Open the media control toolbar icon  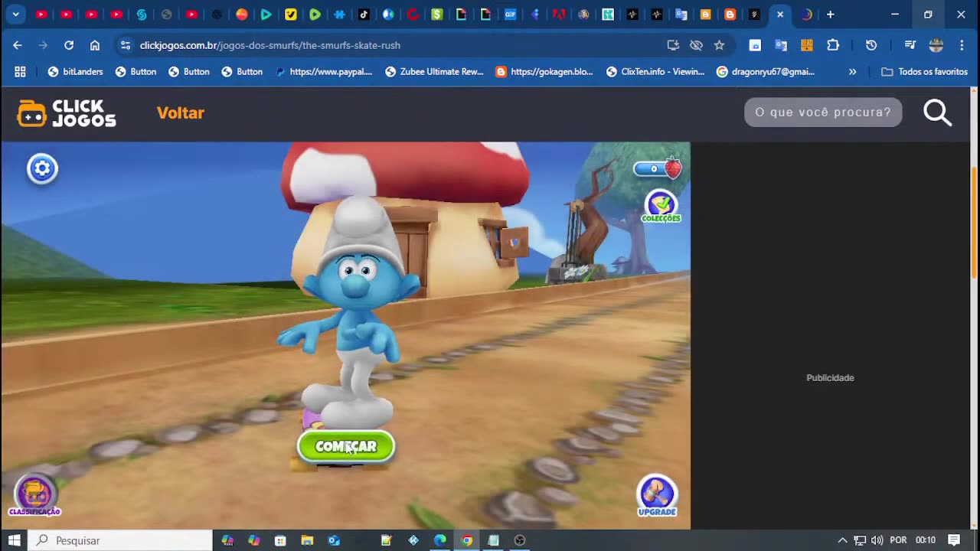(x=910, y=45)
